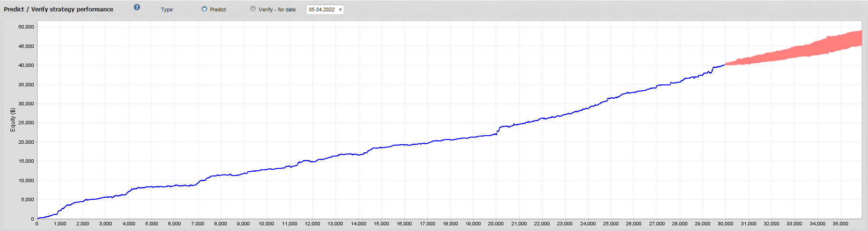Click the Predict / Verify strategy performance title
This screenshot has width=868, height=231.
point(58,9)
